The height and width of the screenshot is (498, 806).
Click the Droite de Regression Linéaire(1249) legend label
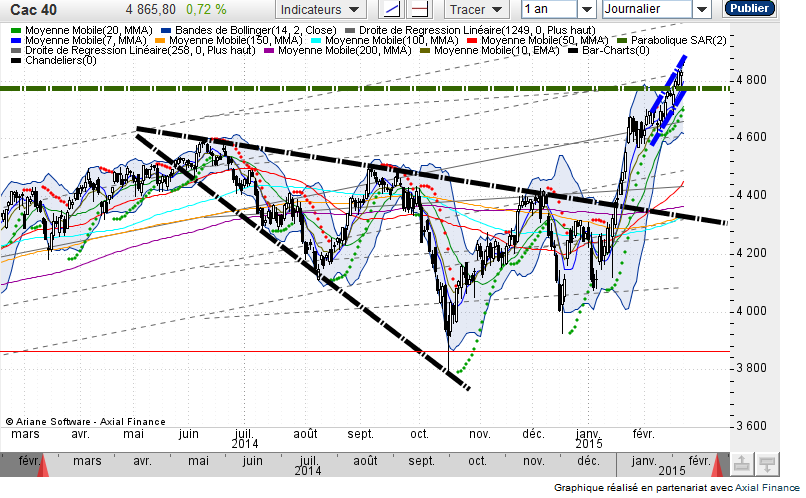pos(477,30)
